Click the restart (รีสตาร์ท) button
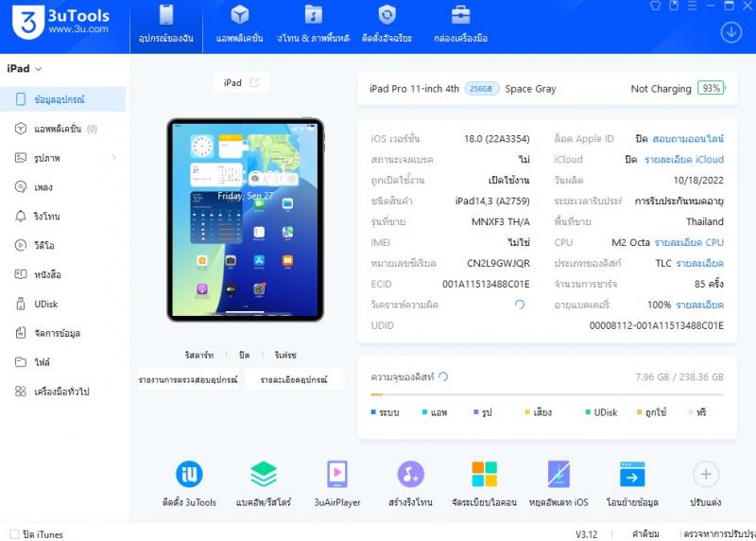The image size is (756, 541). [198, 355]
